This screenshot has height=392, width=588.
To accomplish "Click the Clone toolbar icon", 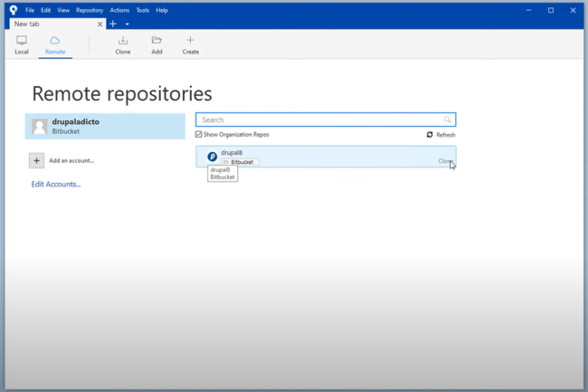I will [123, 40].
